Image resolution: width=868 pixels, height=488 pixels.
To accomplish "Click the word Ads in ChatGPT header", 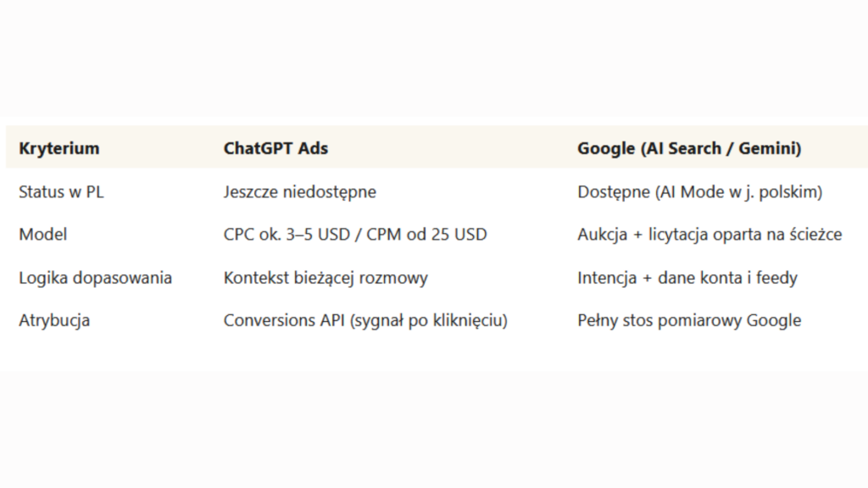I will 314,148.
